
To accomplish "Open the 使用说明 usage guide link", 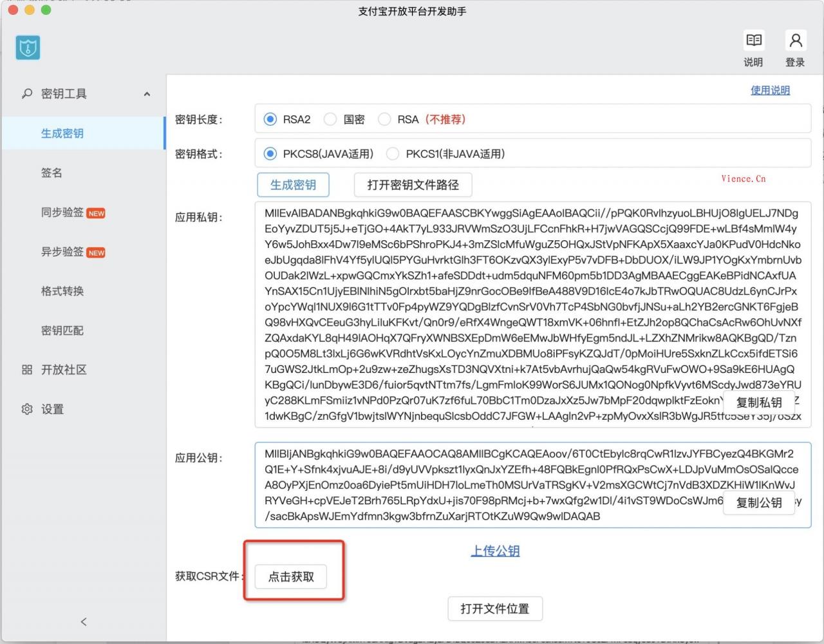I will click(x=770, y=90).
